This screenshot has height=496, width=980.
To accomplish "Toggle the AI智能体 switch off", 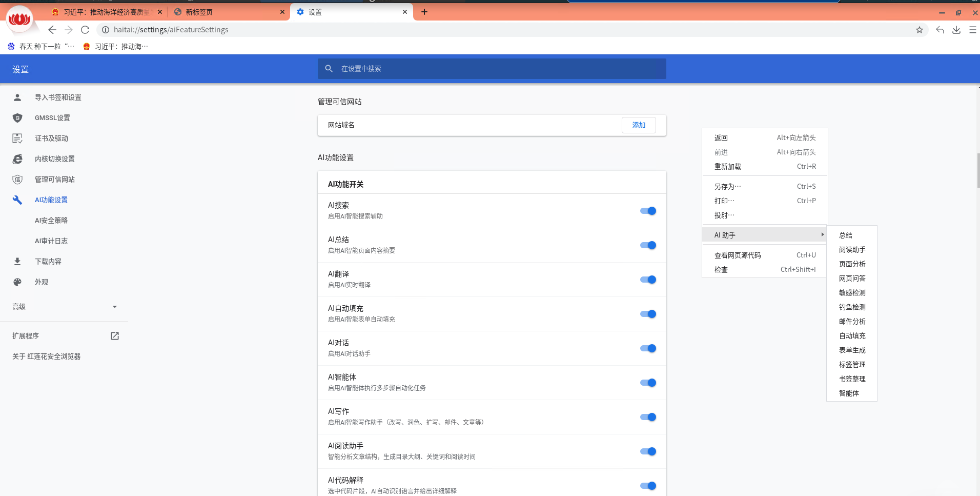I will click(648, 383).
